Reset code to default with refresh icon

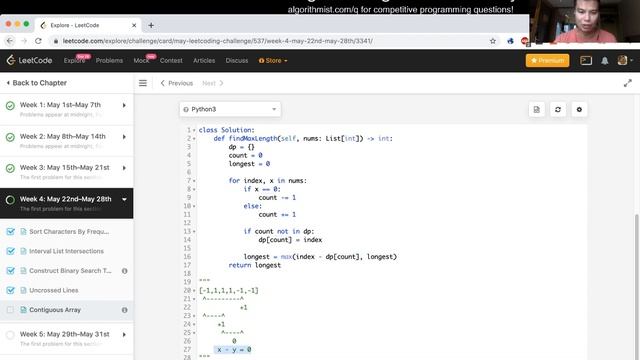[x=558, y=109]
